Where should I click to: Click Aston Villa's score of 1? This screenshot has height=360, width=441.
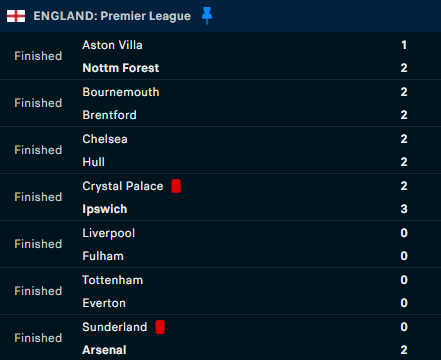(404, 45)
